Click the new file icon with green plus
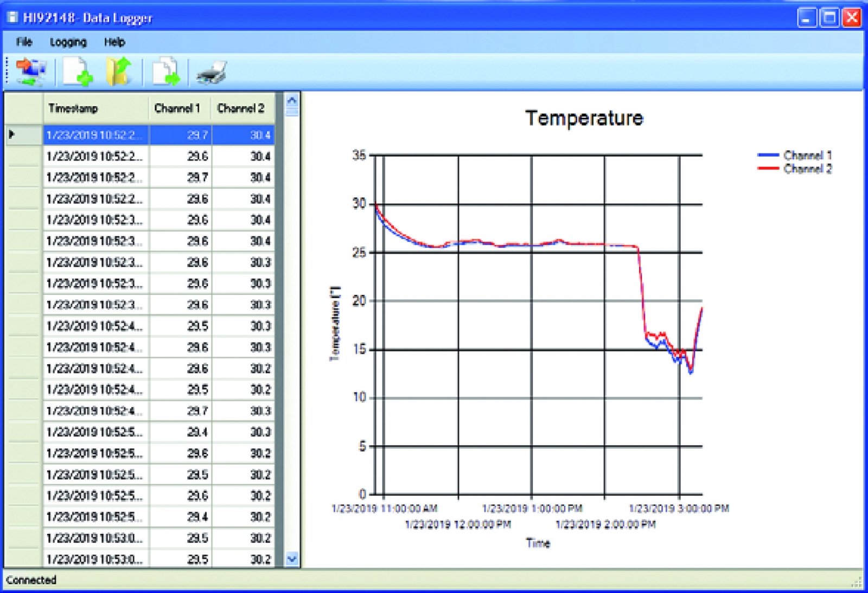The height and width of the screenshot is (593, 868). point(77,72)
